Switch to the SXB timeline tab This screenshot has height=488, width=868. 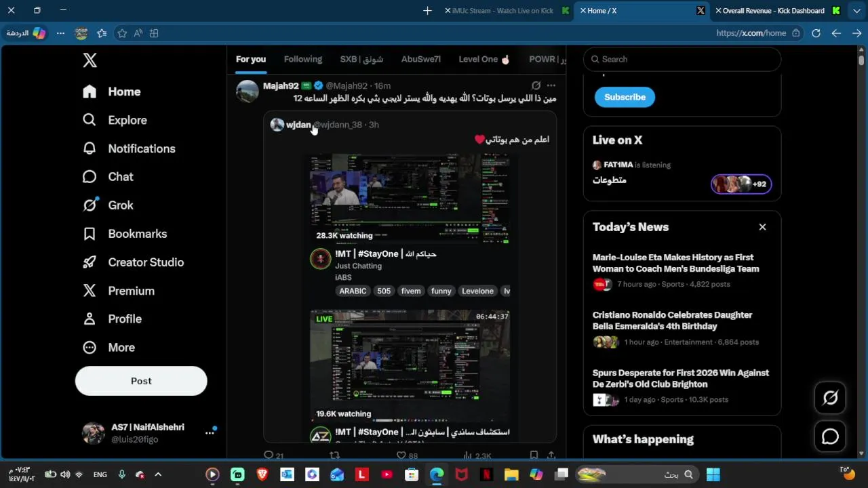click(x=361, y=60)
